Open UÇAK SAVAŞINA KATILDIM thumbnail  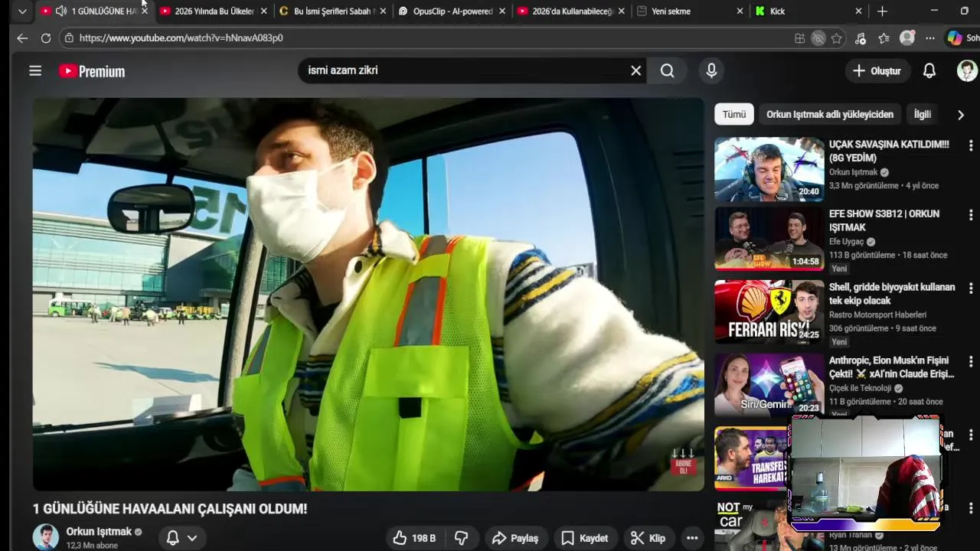tap(769, 169)
